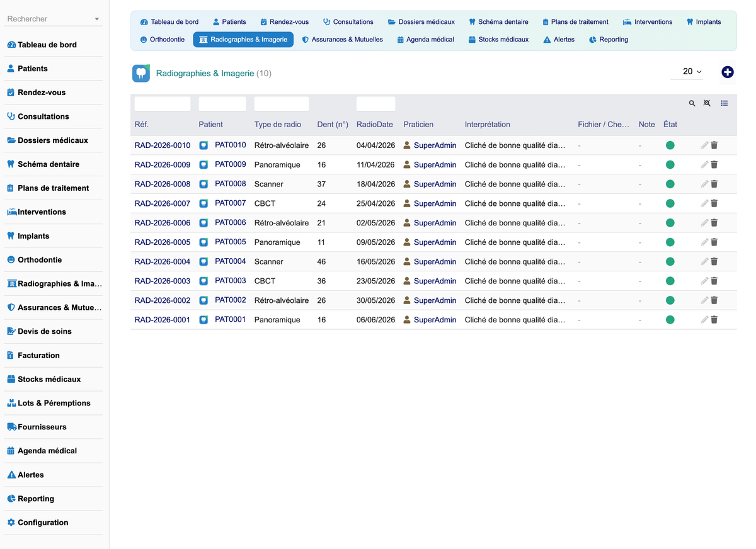
Task: Click the patient icon next to PAT0010
Action: 203,145
